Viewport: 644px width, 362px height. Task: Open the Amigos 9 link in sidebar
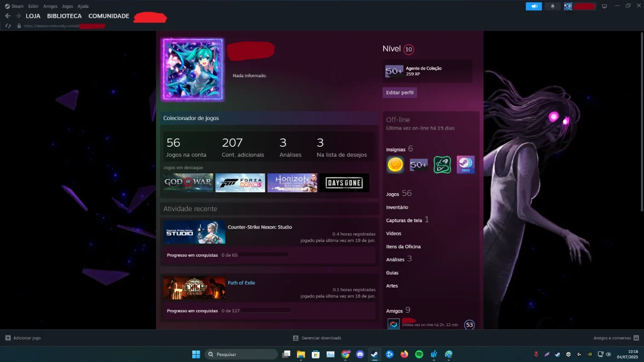point(398,310)
